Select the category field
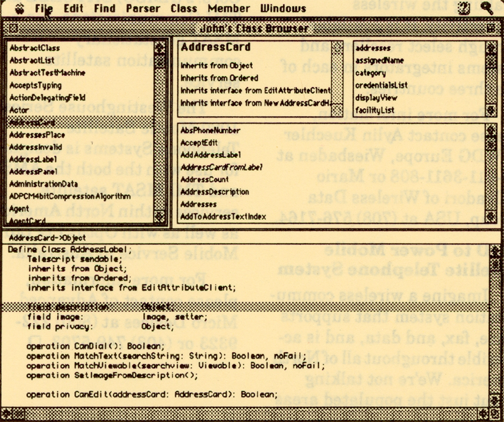The image size is (504, 422). pyautogui.click(x=370, y=73)
